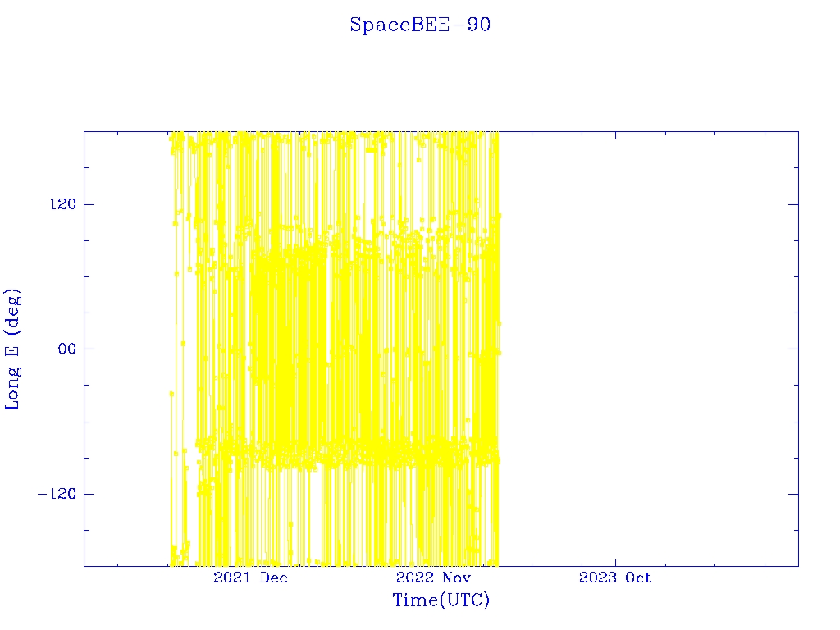
Task: Click the bottom-axis tick mark above "2021 Dec"
Action: click(250, 561)
